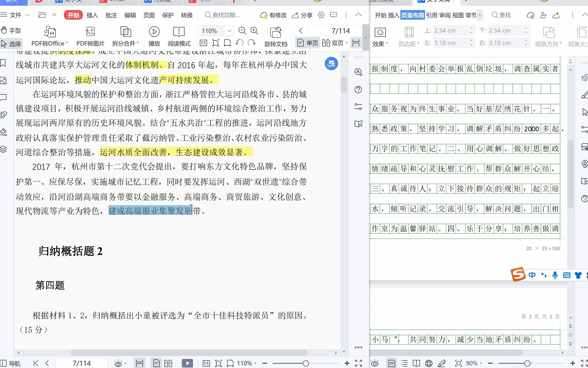Viewport: 588px width, 368px height.
Task: Toggle Sogou 中 Chinese input mode
Action: (532, 275)
